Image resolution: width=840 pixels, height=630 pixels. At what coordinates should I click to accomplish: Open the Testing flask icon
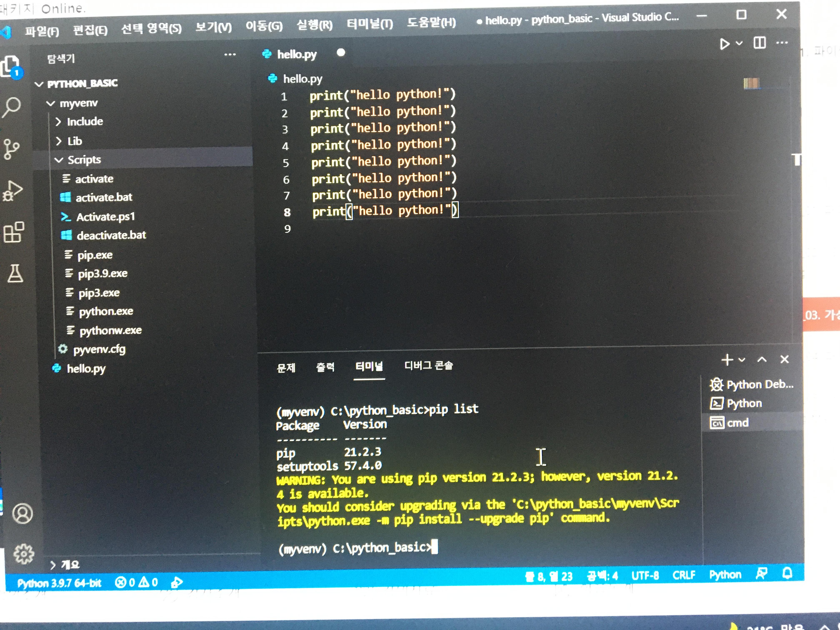[15, 273]
